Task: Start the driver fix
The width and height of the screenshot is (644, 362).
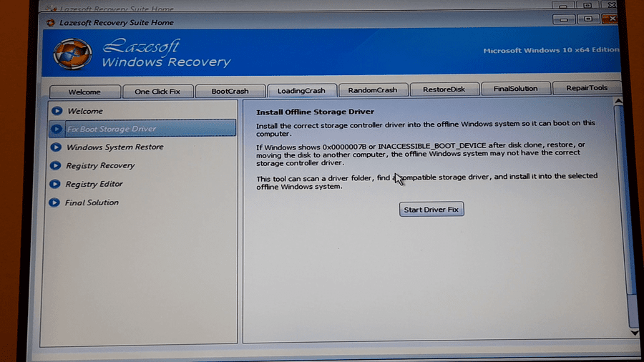Action: click(x=431, y=210)
